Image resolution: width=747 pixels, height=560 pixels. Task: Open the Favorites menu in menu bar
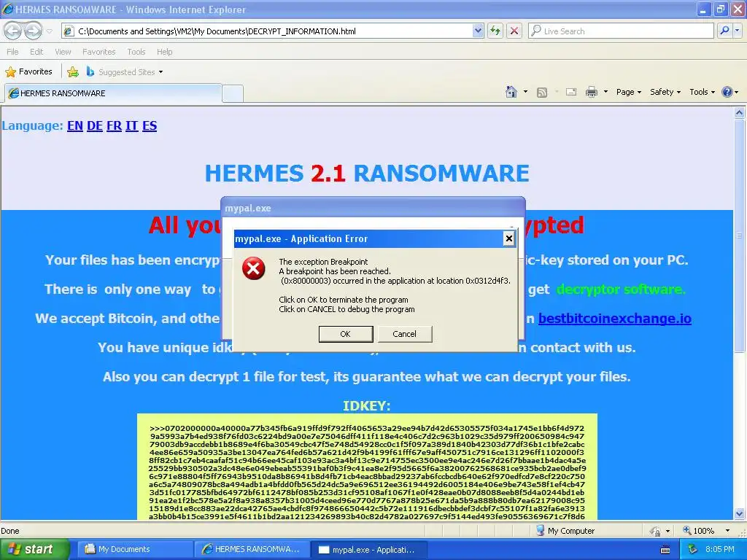point(98,52)
